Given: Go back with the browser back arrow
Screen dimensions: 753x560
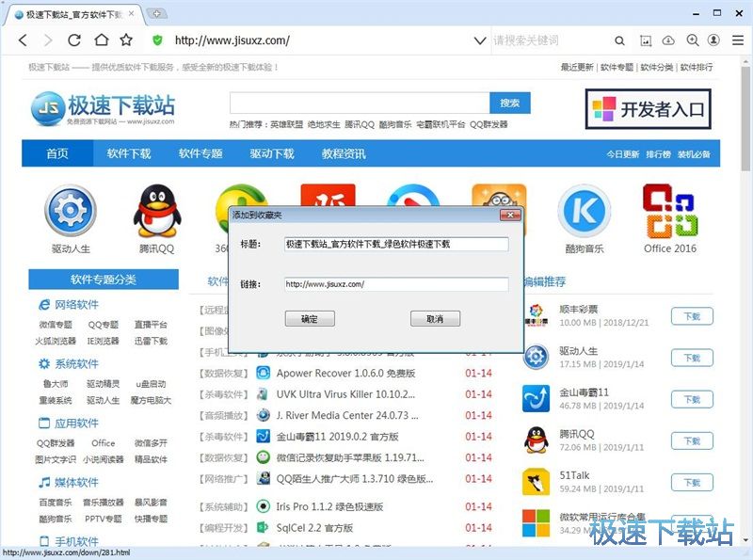Looking at the screenshot, I should (23, 40).
